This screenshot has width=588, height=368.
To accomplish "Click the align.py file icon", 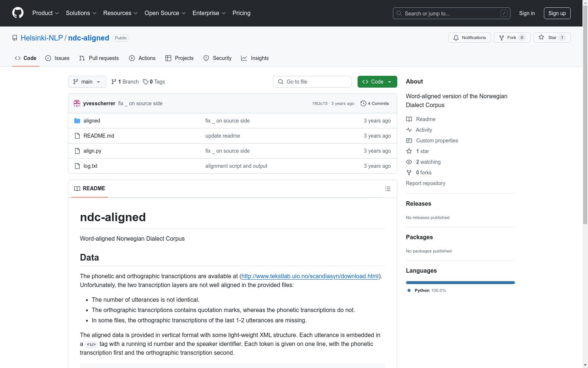I will click(x=77, y=151).
